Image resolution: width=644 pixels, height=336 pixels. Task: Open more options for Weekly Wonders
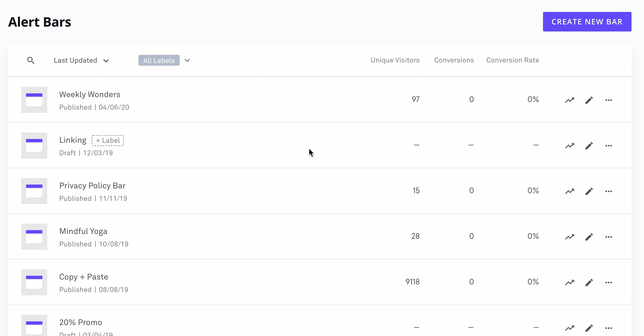point(608,100)
